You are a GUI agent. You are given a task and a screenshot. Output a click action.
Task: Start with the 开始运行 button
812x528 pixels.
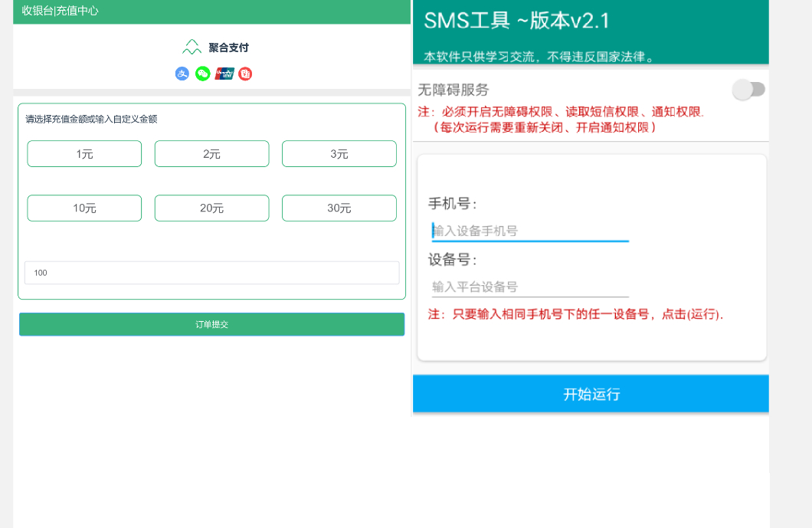pyautogui.click(x=591, y=394)
